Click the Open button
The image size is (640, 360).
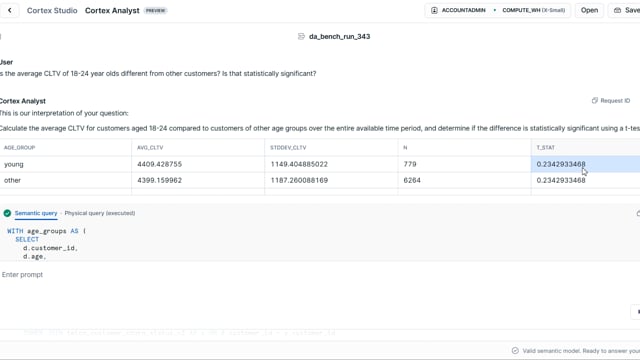pos(589,10)
